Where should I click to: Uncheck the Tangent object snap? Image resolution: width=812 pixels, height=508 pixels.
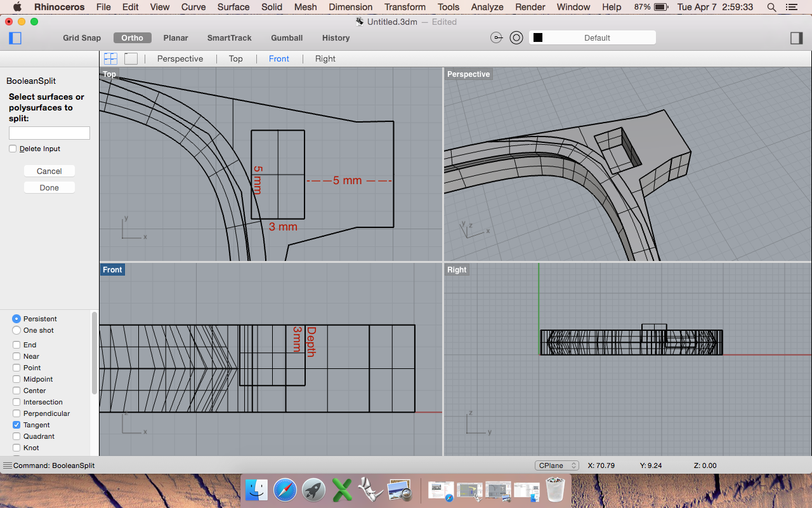pyautogui.click(x=16, y=425)
